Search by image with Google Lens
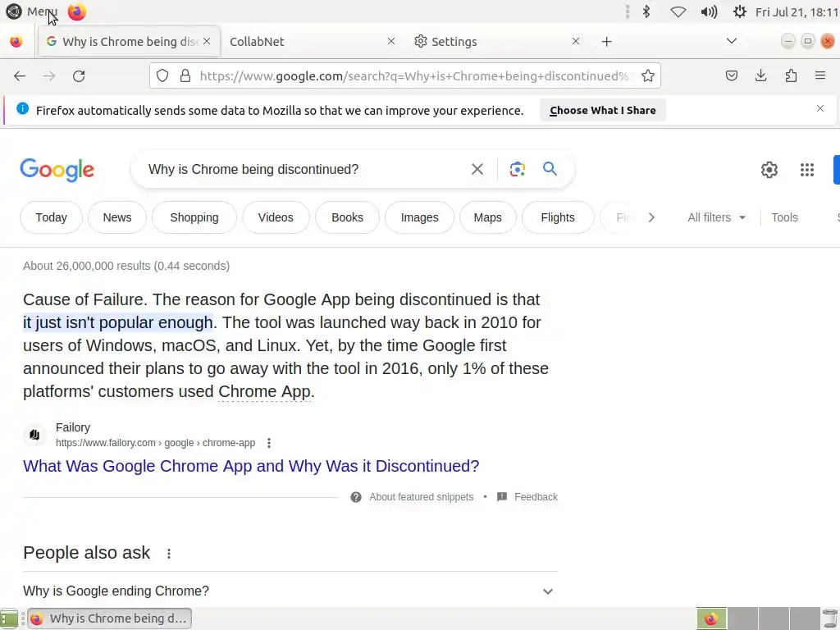This screenshot has height=630, width=840. pyautogui.click(x=517, y=169)
